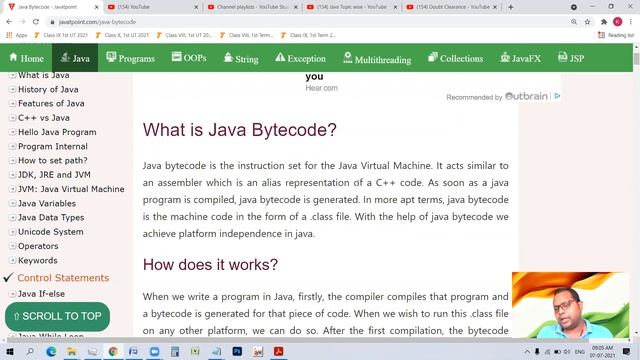The height and width of the screenshot is (360, 640).
Task: Open the Collections menu item
Action: tap(455, 58)
